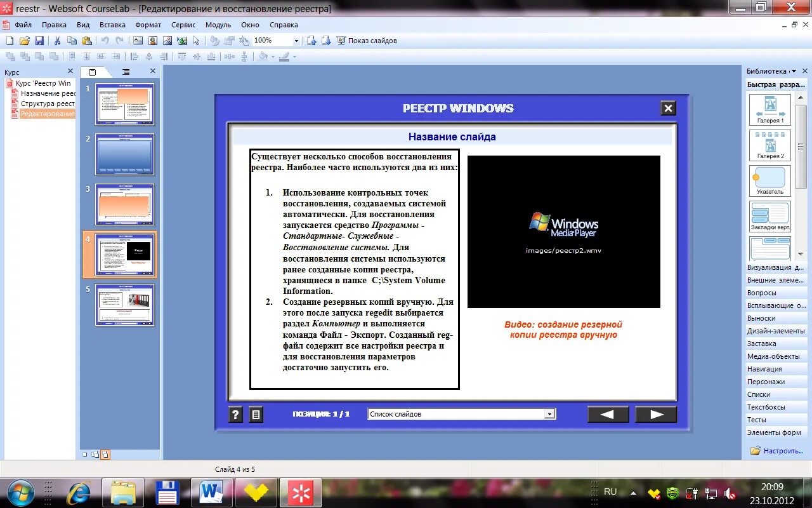Open the Модуль menu
This screenshot has width=812, height=508.
[218, 25]
